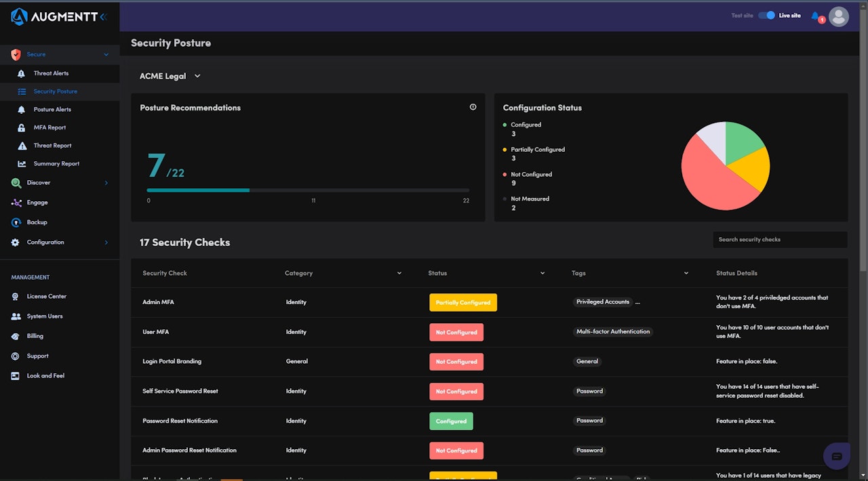This screenshot has height=481, width=868.
Task: Click the License Center icon
Action: coord(16,297)
